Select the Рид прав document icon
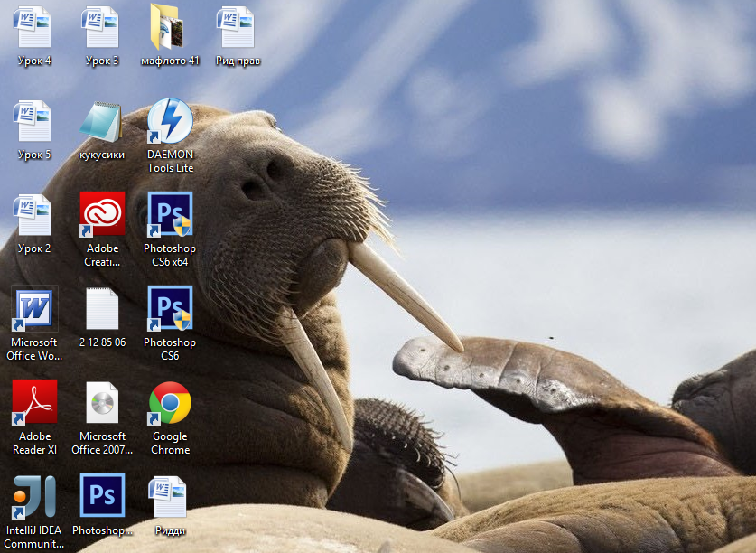The height and width of the screenshot is (553, 756). (x=237, y=27)
